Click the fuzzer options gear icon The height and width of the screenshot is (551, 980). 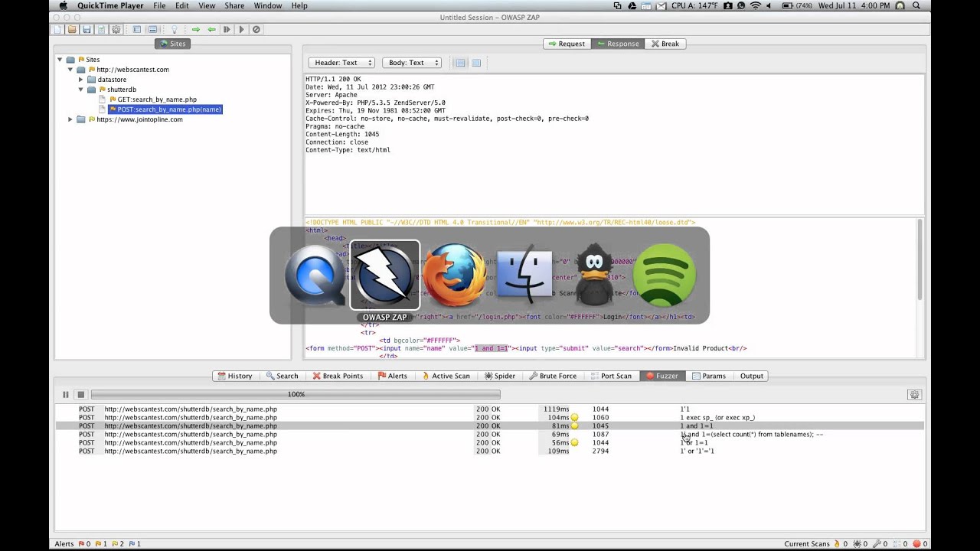tap(914, 395)
